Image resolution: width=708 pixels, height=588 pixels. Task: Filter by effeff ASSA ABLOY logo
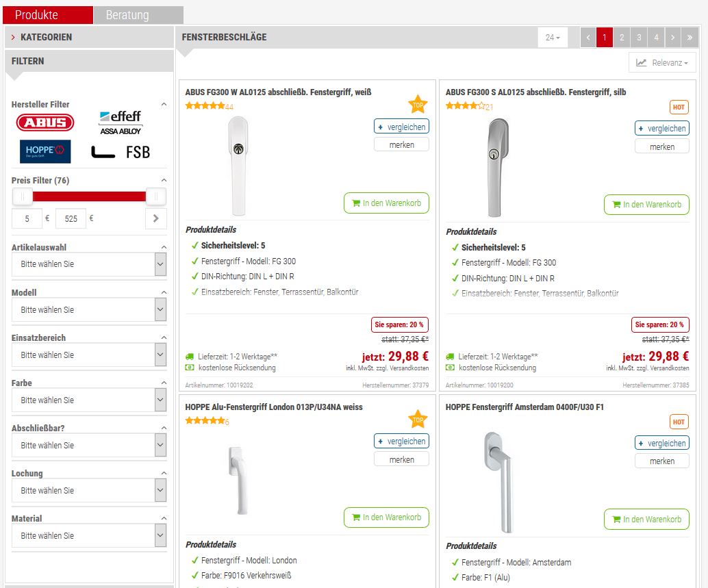(x=121, y=123)
